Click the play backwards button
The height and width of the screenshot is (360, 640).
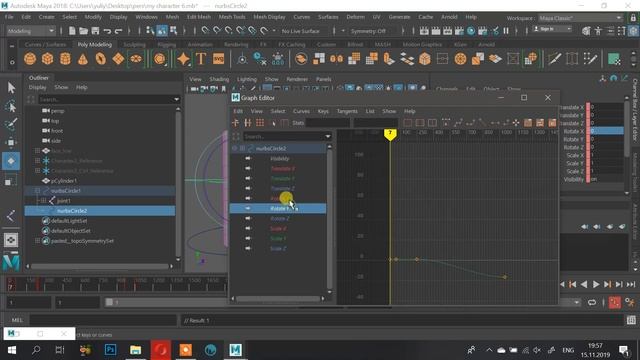coord(584,284)
